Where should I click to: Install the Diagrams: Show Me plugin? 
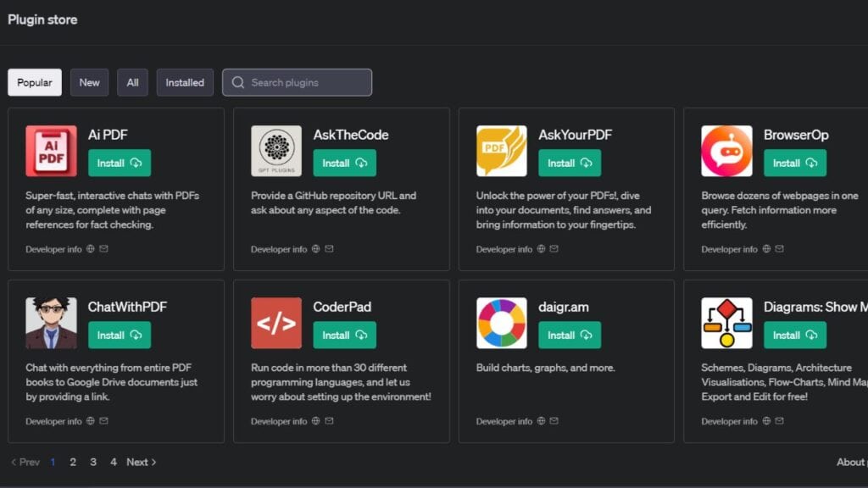795,335
